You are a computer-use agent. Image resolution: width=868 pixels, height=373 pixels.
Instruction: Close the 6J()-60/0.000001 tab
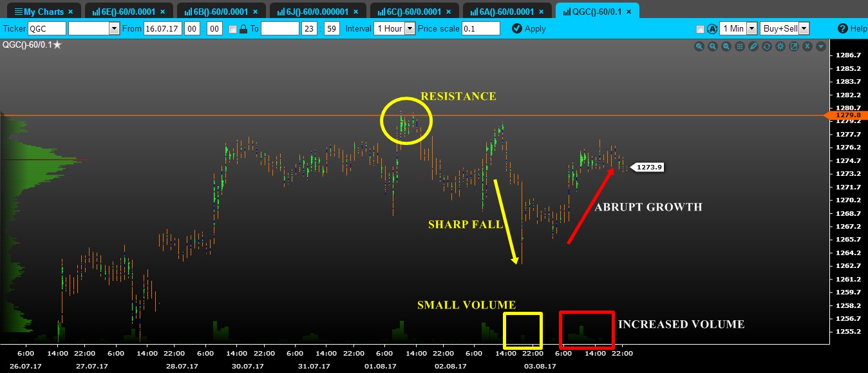tap(355, 12)
